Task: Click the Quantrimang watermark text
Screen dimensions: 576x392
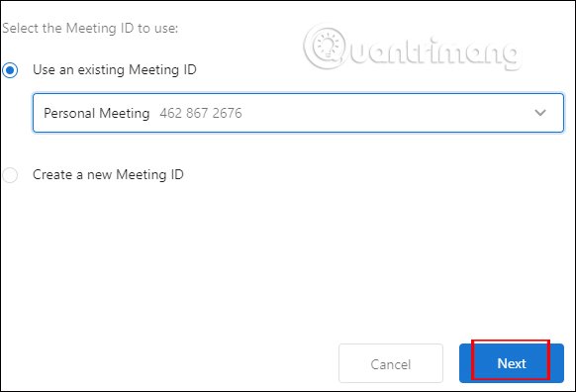Action: pyautogui.click(x=432, y=51)
